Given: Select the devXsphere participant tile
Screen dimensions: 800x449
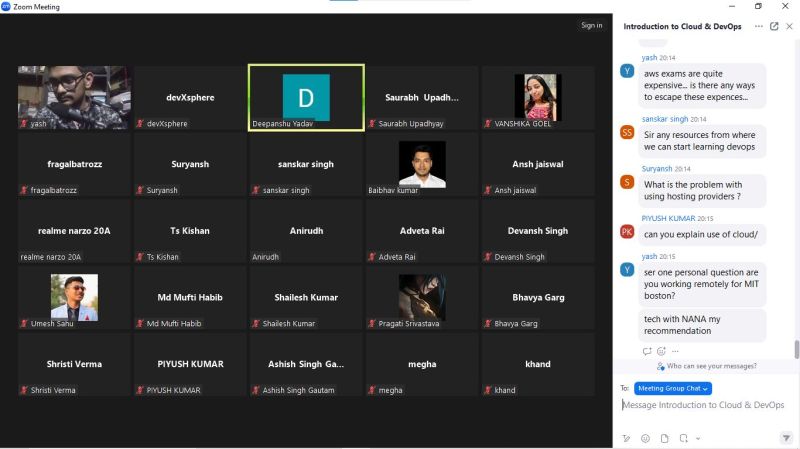Looking at the screenshot, I should pyautogui.click(x=190, y=97).
